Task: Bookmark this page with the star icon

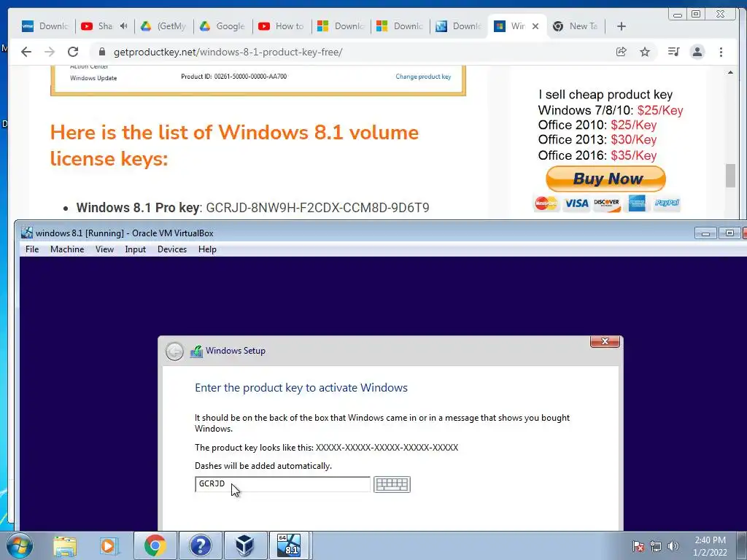Action: pos(645,52)
